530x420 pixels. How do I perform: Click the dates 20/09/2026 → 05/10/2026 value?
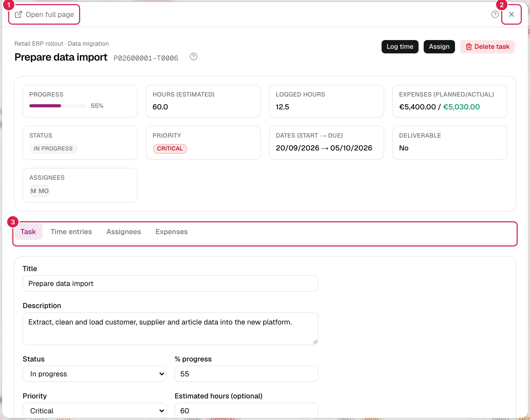[324, 148]
